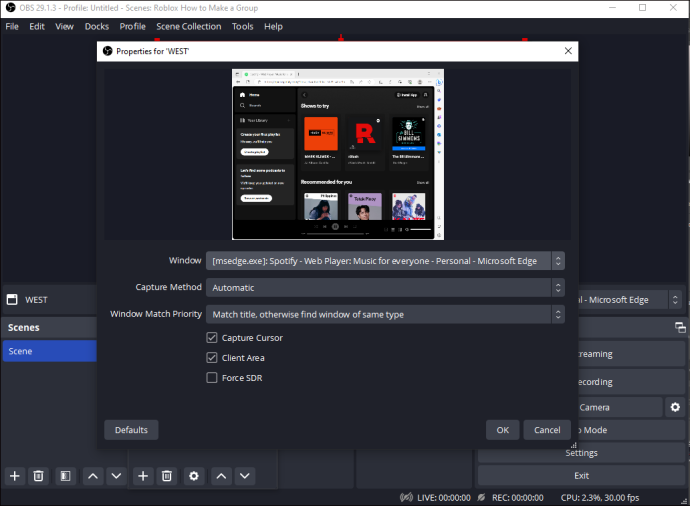Open the View menu

(64, 26)
